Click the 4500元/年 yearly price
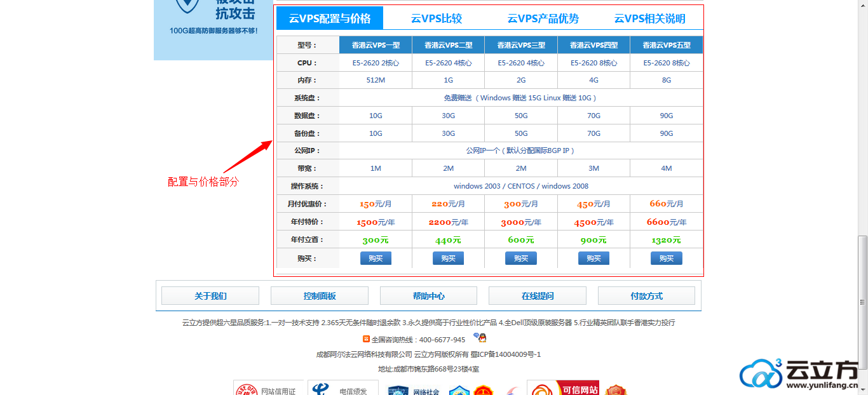Viewport: 868px width, 395px height. pos(593,222)
